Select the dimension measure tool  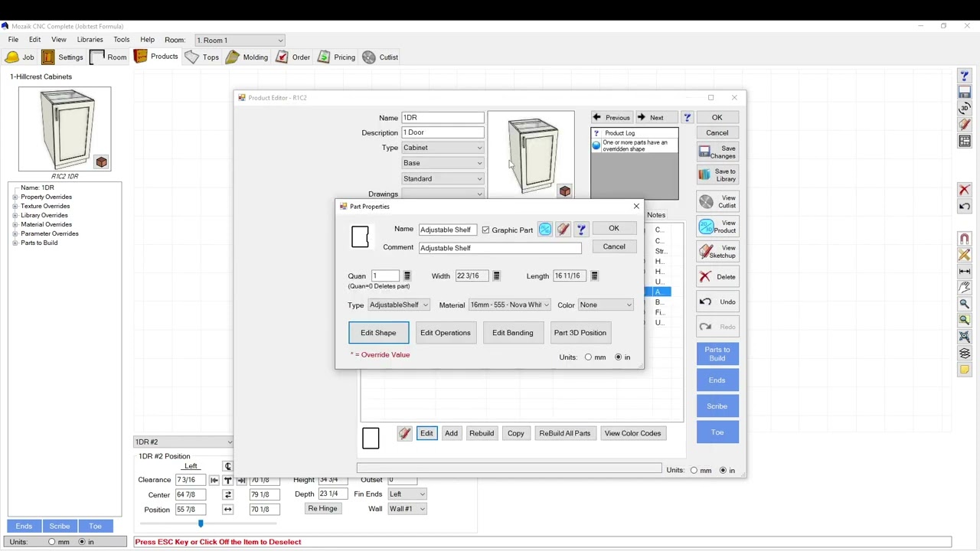coord(965,271)
